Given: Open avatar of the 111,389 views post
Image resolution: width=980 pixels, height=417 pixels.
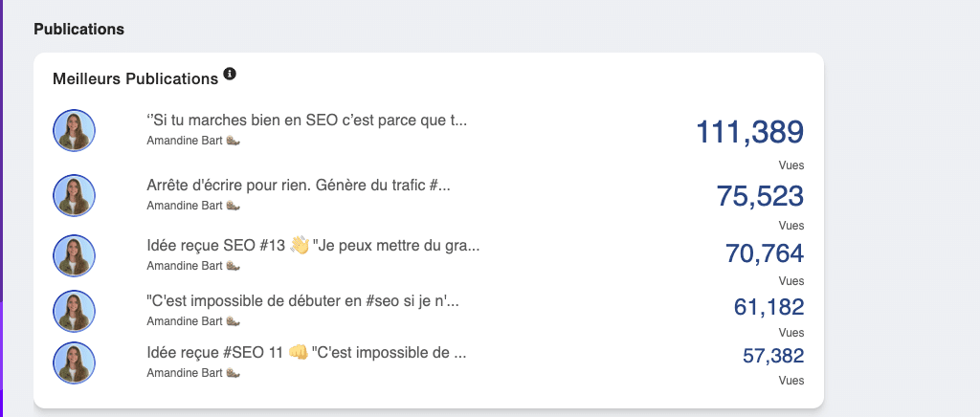Looking at the screenshot, I should click(x=74, y=130).
